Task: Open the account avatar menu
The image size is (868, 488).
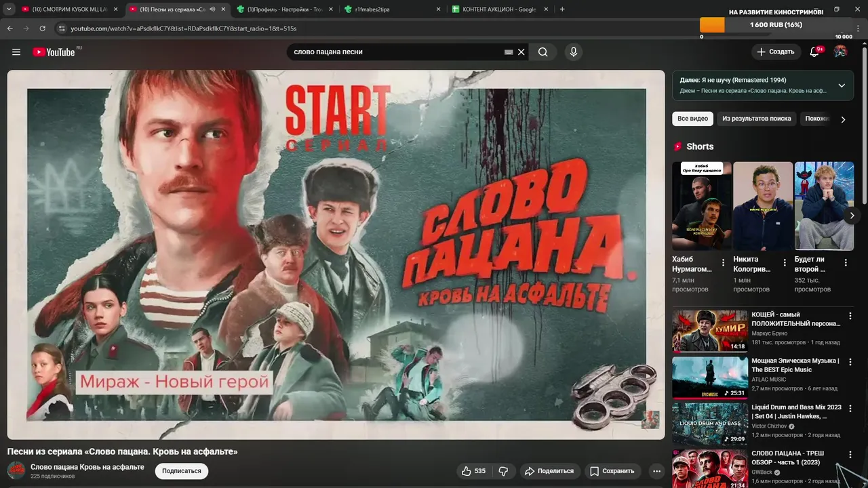Action: [840, 52]
